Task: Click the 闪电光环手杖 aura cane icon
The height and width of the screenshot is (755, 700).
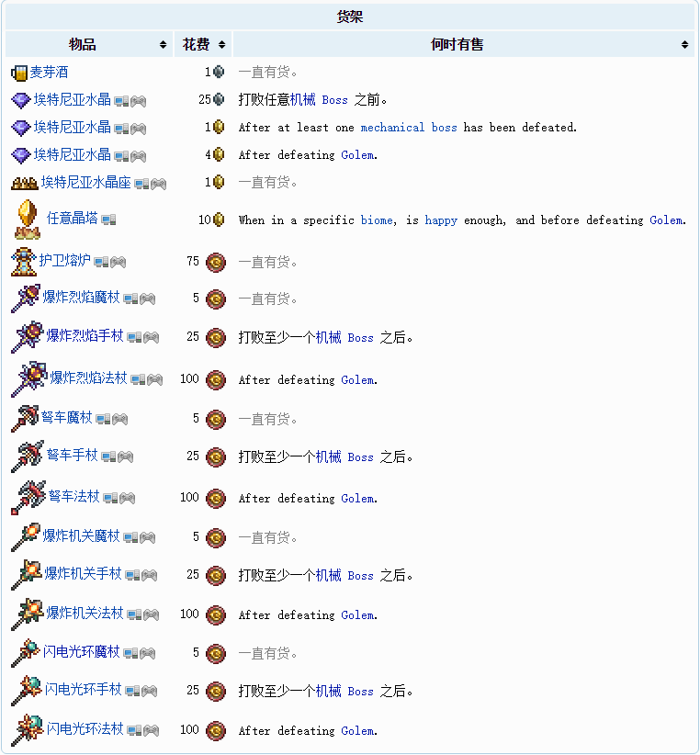Action: click(x=27, y=691)
